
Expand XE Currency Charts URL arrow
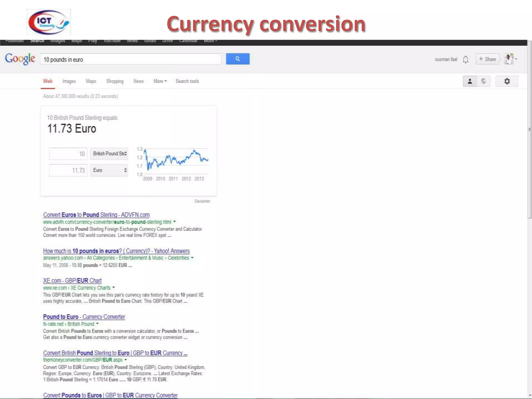point(114,288)
